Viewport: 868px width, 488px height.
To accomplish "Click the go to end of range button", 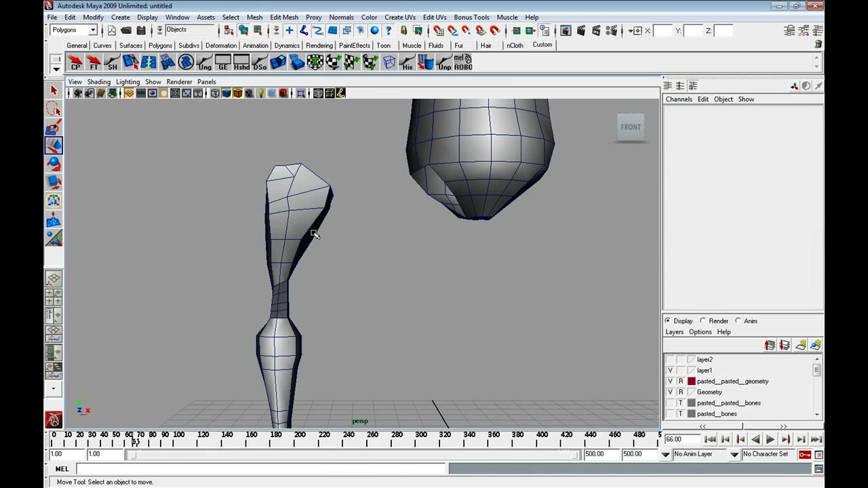I will 816,439.
